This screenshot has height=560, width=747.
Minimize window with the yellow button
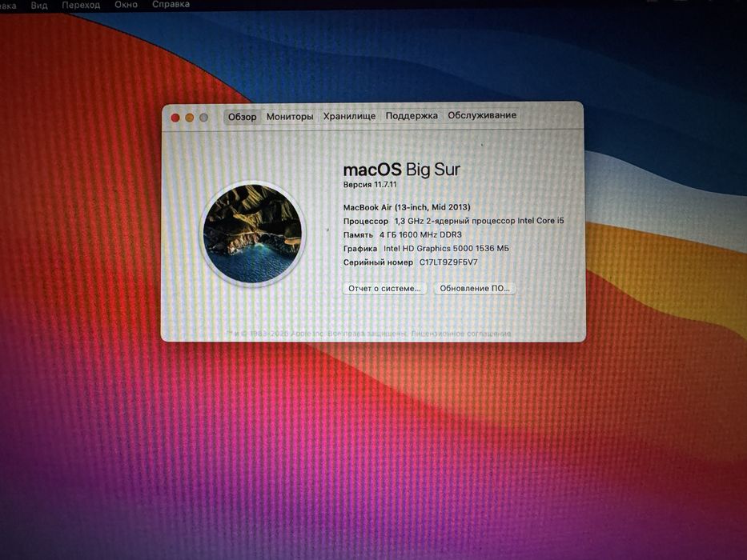(x=190, y=118)
